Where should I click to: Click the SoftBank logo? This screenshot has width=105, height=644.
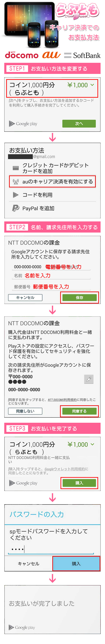(x=82, y=55)
